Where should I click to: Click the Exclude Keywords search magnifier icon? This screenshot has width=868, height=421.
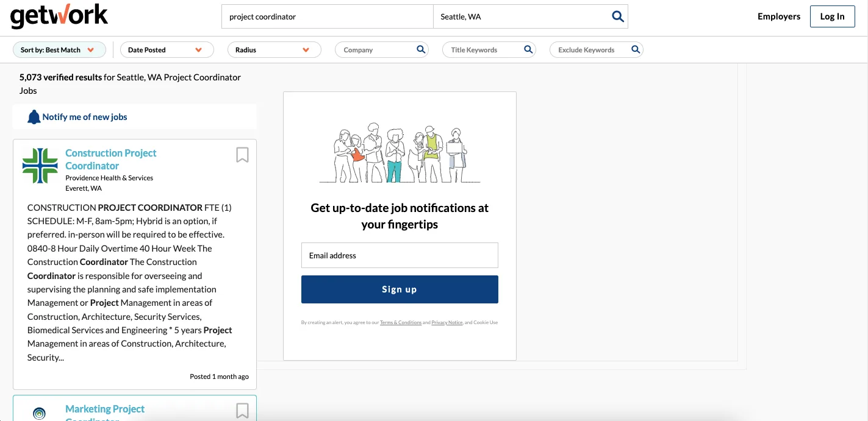pos(635,49)
